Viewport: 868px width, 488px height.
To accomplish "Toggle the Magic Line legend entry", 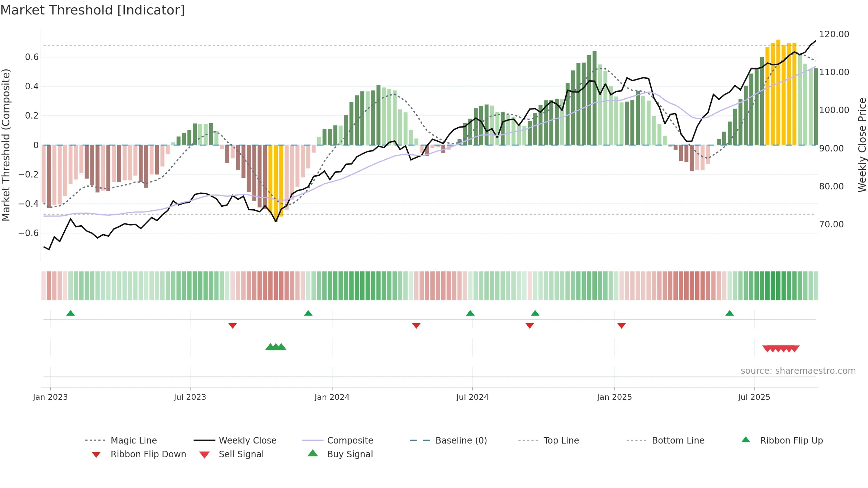I will coord(121,440).
